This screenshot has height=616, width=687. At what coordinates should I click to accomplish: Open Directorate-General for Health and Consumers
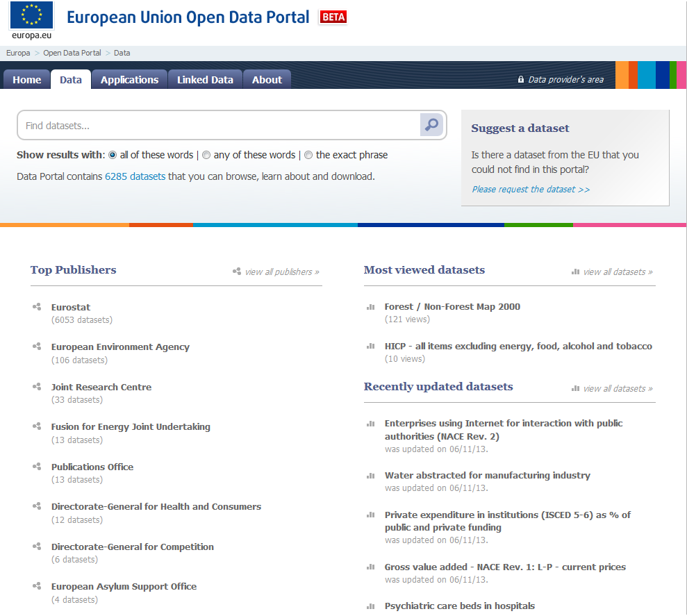(156, 506)
